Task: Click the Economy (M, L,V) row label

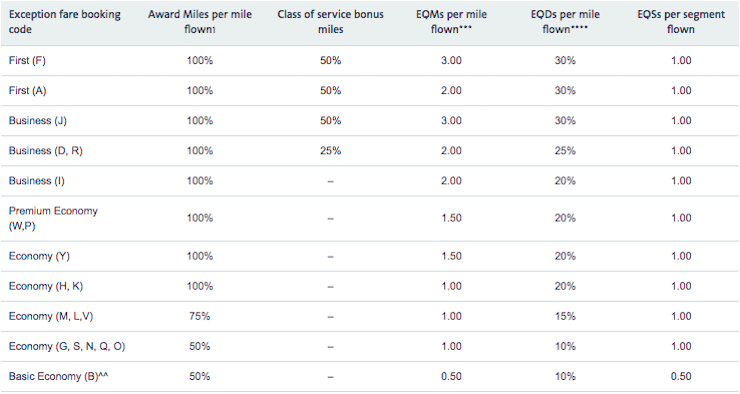Action: pos(51,317)
